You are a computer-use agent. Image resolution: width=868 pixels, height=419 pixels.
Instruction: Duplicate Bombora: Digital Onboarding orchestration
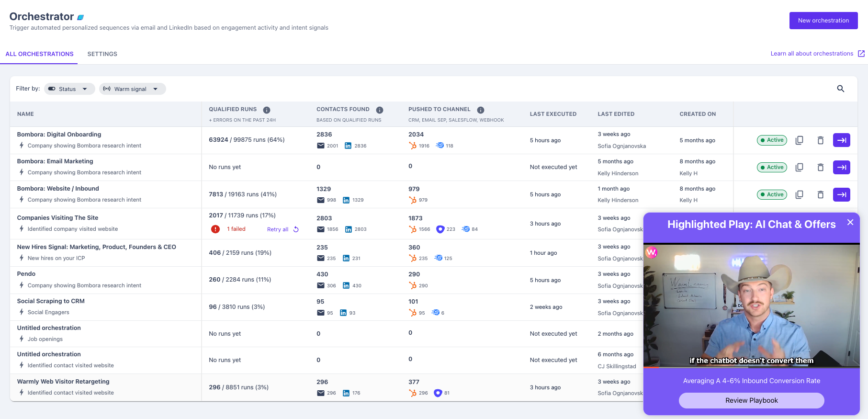(799, 140)
